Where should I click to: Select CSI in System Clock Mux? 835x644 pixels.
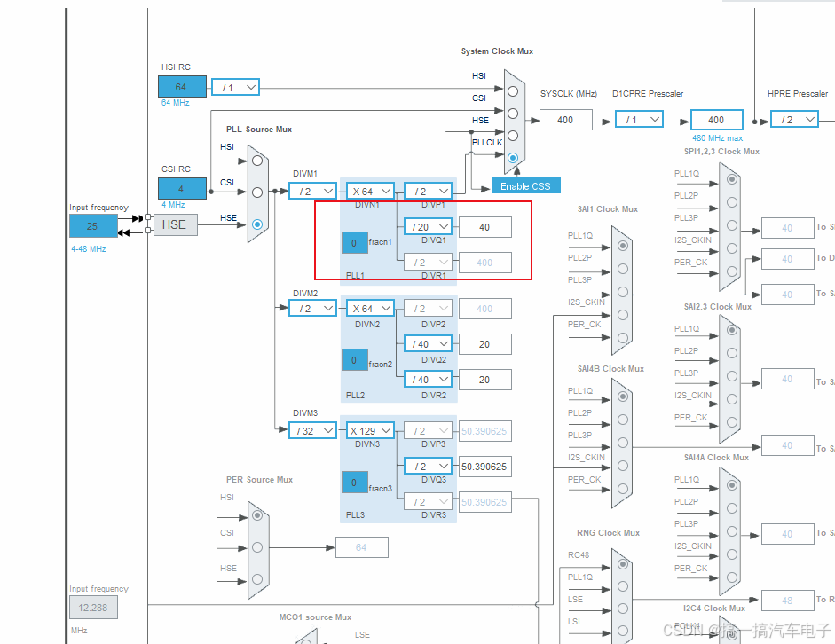513,114
